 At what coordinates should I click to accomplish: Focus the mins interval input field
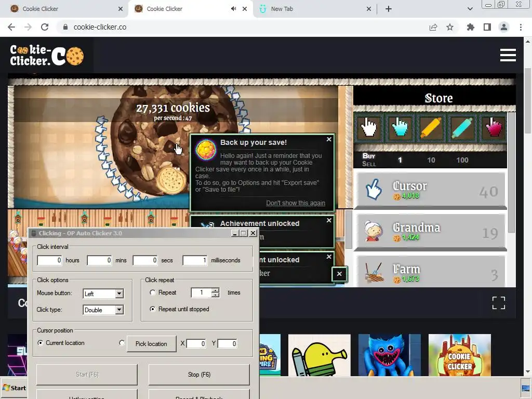click(99, 260)
